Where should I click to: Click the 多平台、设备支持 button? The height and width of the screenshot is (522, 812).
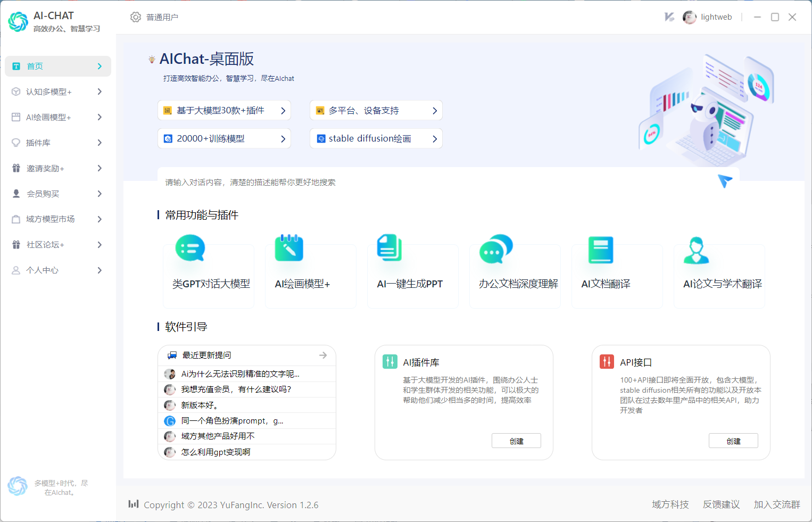coord(376,110)
